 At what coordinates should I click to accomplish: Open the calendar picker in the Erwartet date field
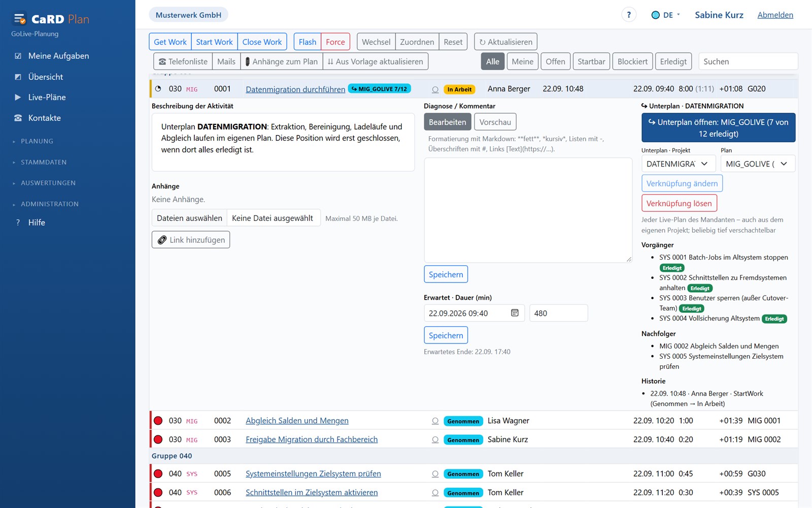pos(515,313)
